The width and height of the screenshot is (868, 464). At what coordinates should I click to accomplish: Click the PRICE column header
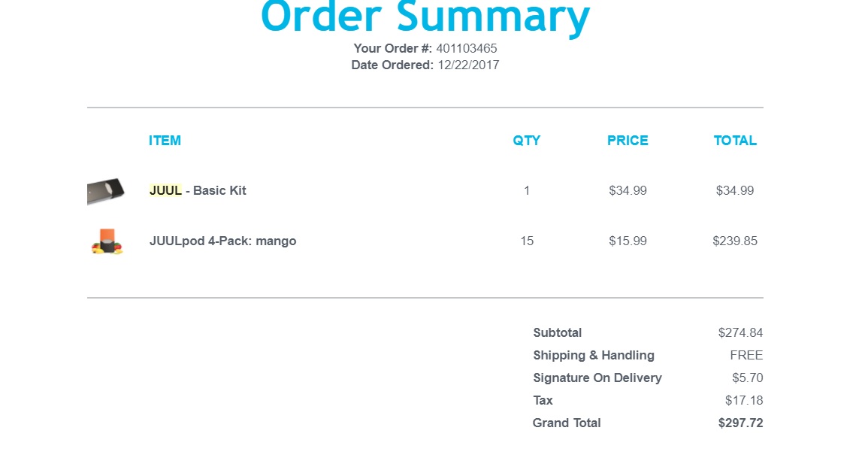point(628,140)
